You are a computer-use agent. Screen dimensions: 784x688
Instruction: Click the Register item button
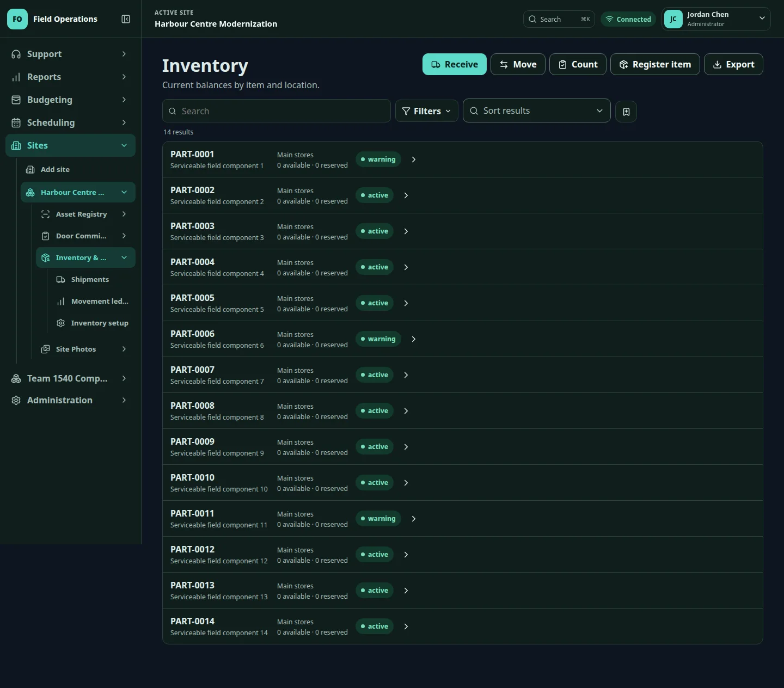coord(655,64)
